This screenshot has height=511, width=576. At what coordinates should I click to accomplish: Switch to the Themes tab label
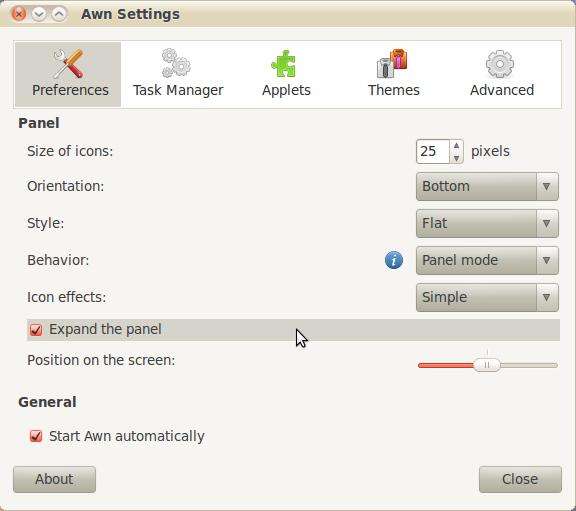point(393,90)
